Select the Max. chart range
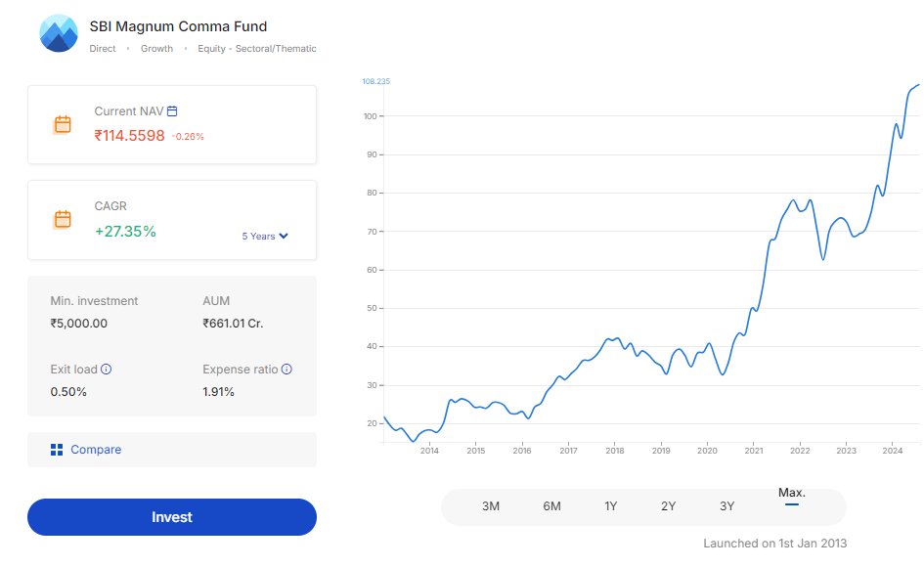Viewport: 924px width, 567px height. [791, 493]
